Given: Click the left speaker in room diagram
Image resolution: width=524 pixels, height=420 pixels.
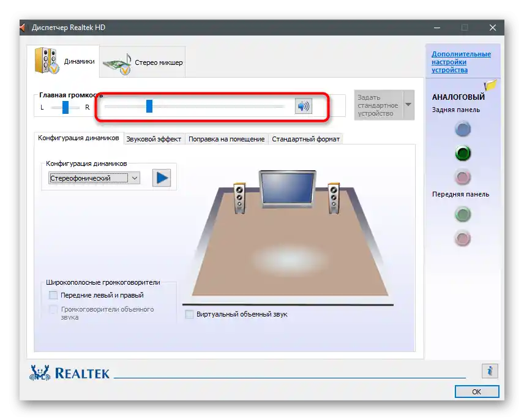Looking at the screenshot, I should (x=239, y=198).
